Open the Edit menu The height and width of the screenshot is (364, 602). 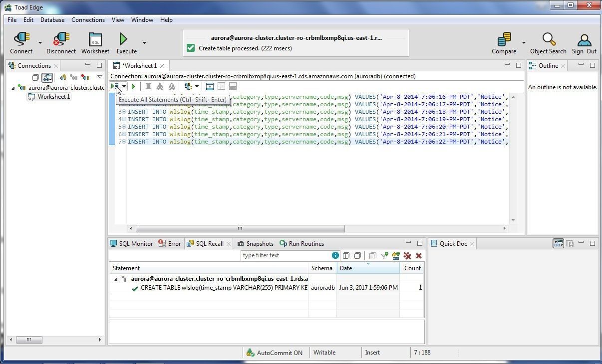(28, 20)
